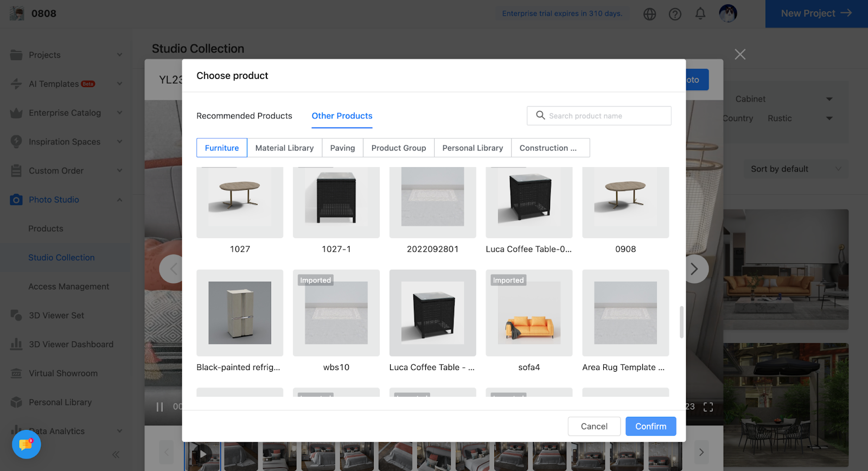
Task: Go to the next image arrow
Action: pos(694,269)
